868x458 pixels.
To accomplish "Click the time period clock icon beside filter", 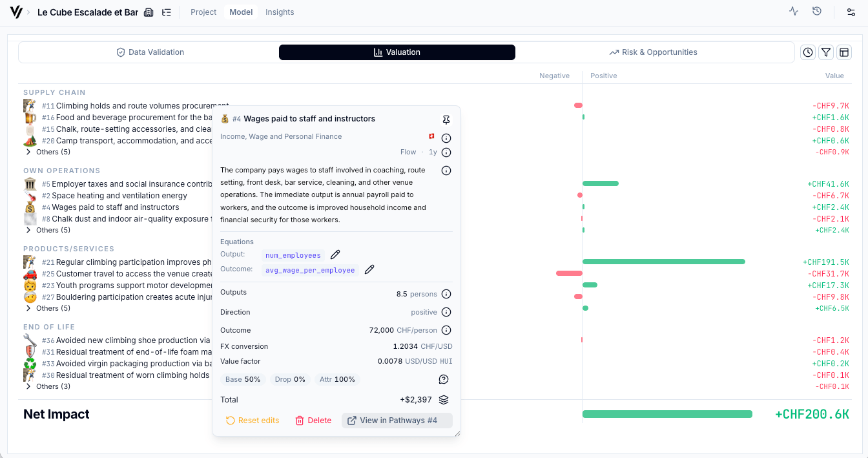I will click(x=808, y=52).
